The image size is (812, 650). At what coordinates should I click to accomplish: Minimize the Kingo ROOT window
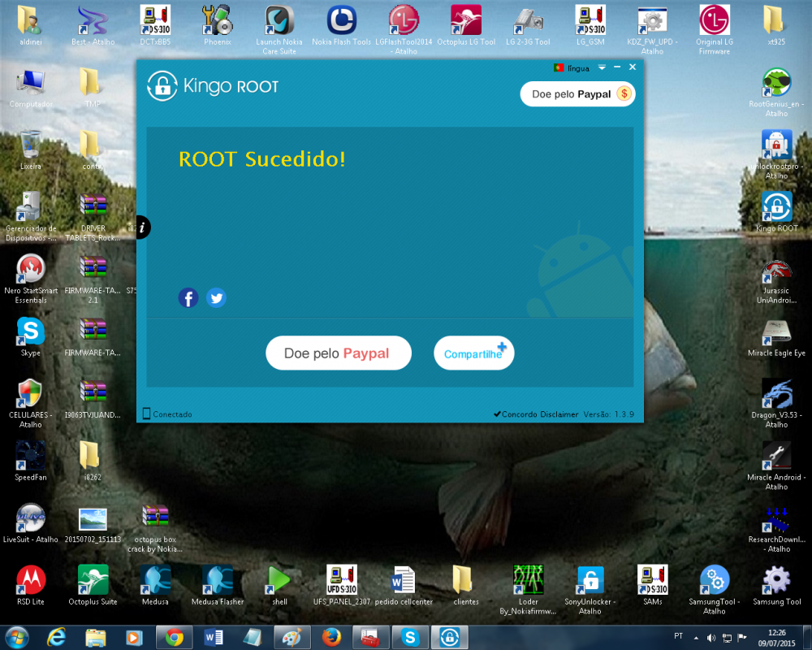coord(617,67)
